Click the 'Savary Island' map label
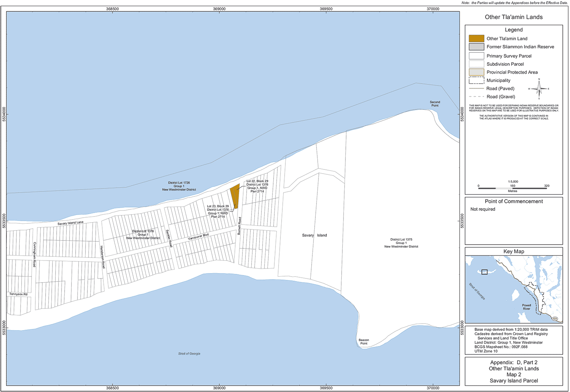This screenshot has width=570, height=392. (x=314, y=236)
